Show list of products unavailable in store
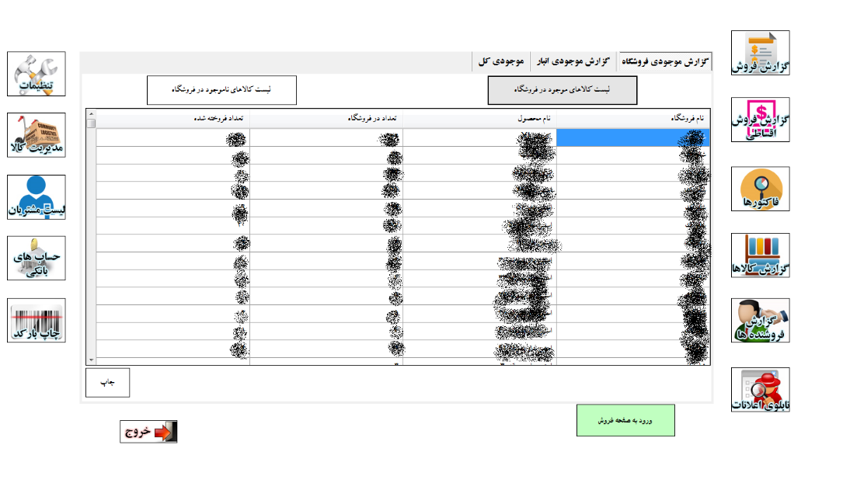 [x=221, y=90]
